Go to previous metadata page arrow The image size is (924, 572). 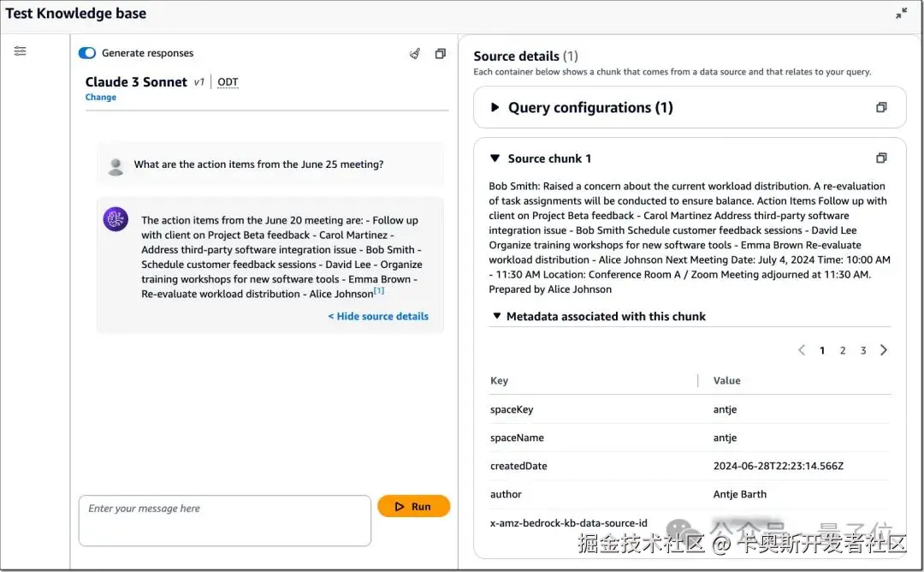pyautogui.click(x=802, y=350)
